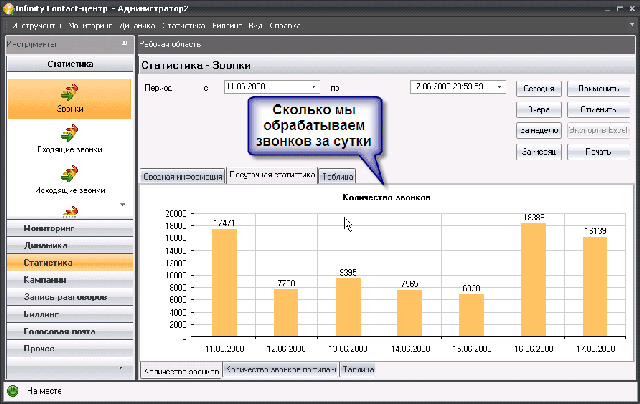This screenshot has height=404, width=640.
Task: Select Прочее in the navigation pane
Action: pos(70,349)
